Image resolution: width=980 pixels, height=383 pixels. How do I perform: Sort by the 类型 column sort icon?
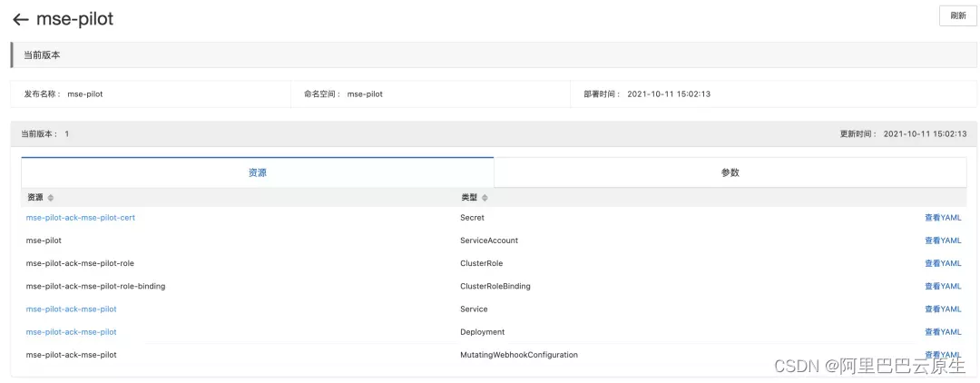pos(485,198)
